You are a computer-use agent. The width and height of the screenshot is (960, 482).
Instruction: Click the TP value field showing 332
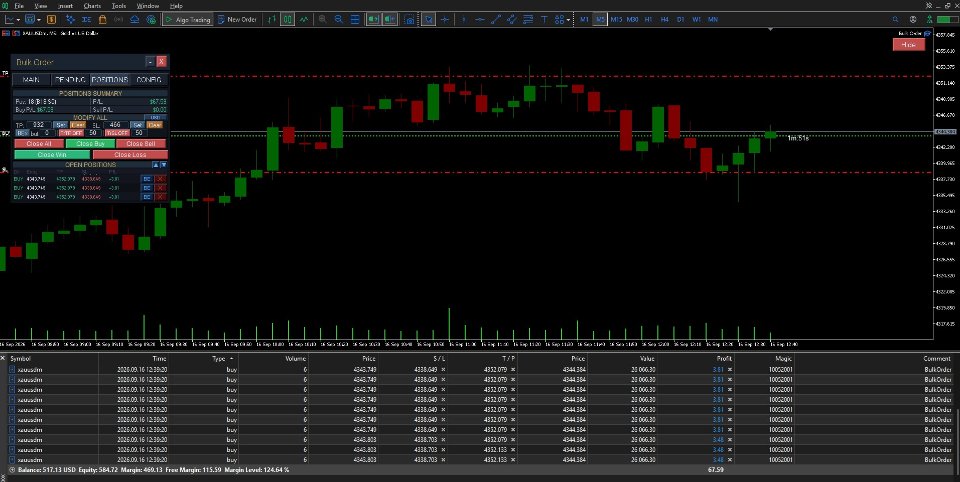(x=39, y=125)
